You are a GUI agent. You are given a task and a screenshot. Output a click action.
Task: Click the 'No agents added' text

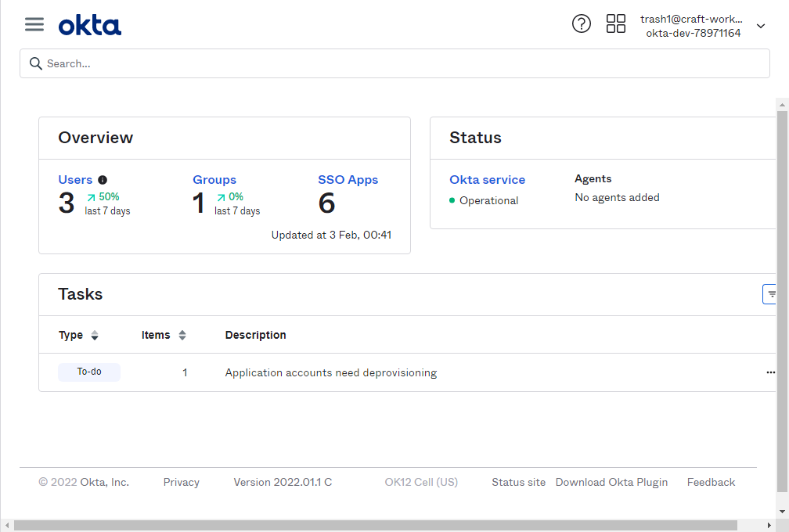[617, 198]
